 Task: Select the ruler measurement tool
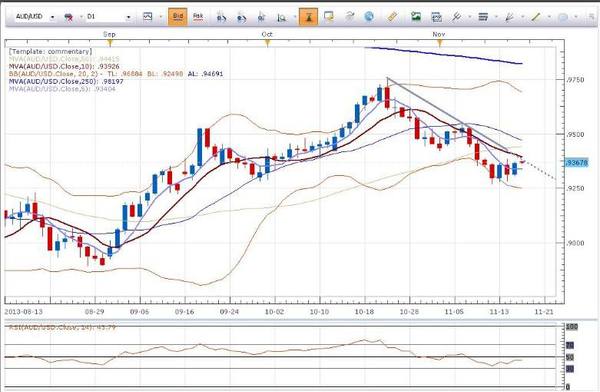coord(392,16)
